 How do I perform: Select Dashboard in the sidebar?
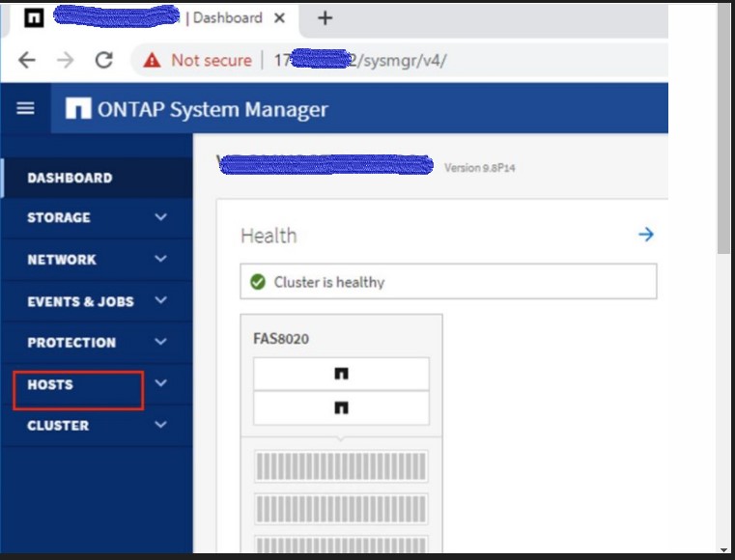70,178
